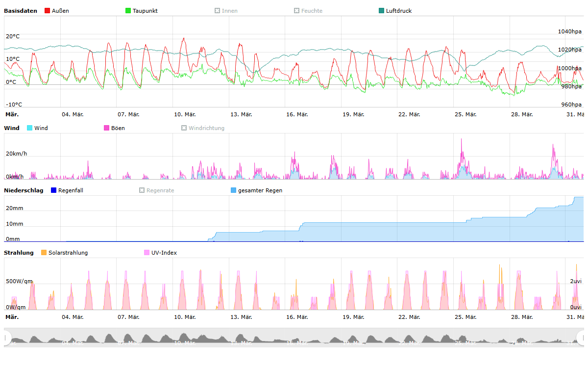Click the grey navigator overview strip
The image size is (588, 368).
pyautogui.click(x=294, y=338)
